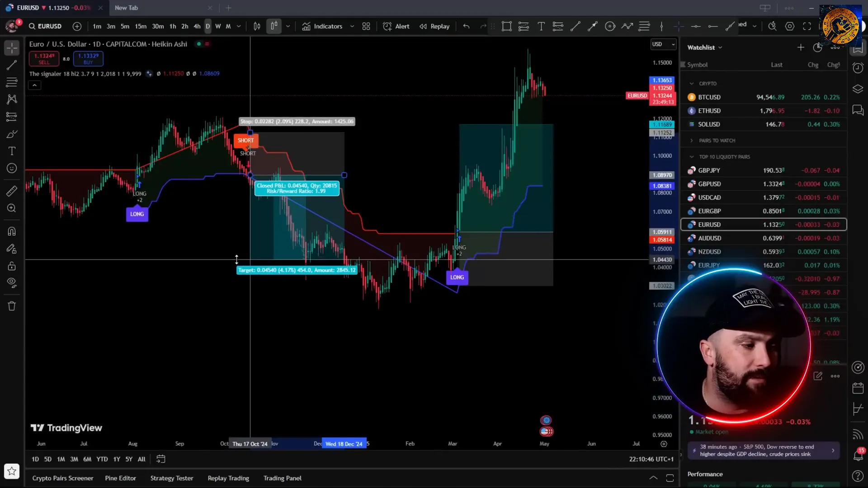Switch to the 1h timeframe

pyautogui.click(x=173, y=26)
